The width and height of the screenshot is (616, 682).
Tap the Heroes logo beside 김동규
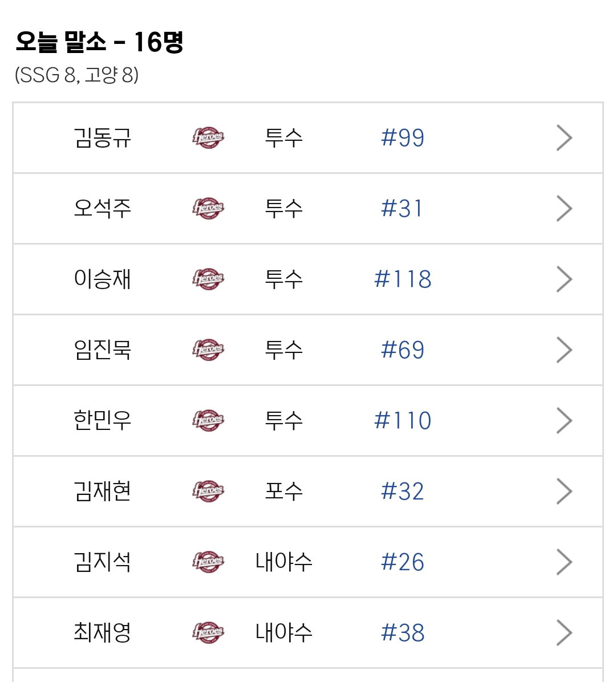click(208, 138)
